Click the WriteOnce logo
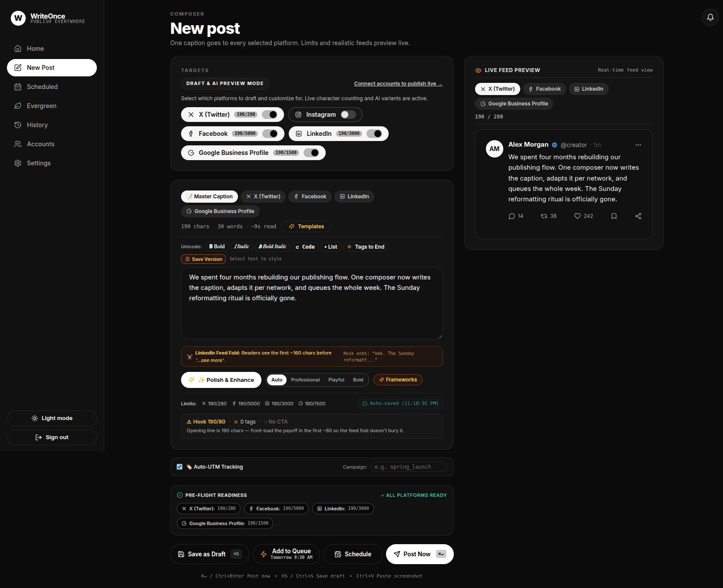 (x=18, y=18)
